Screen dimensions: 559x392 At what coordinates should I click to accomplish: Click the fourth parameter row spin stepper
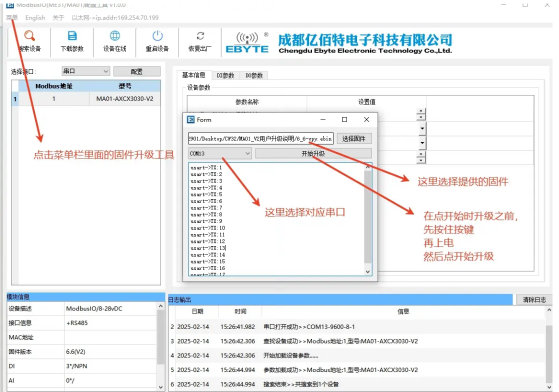(x=421, y=157)
